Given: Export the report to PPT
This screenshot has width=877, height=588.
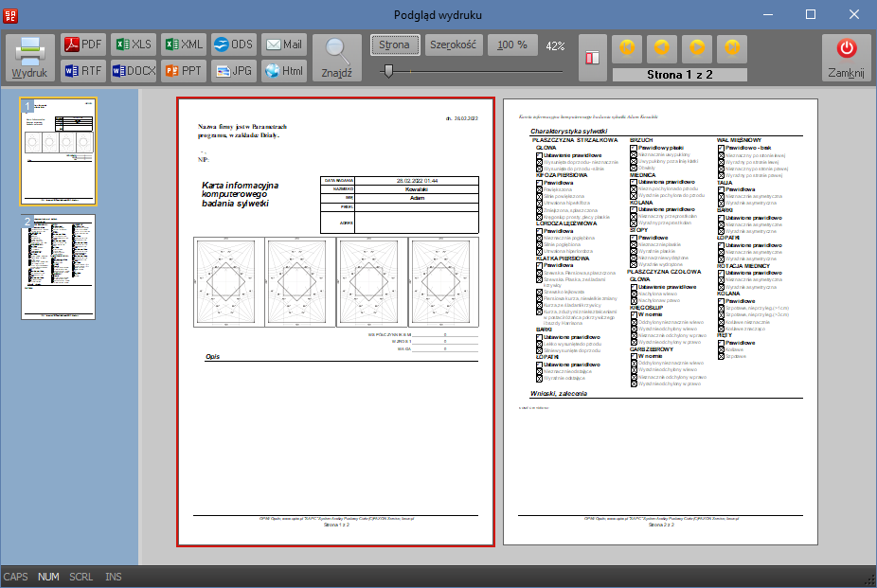Looking at the screenshot, I should pyautogui.click(x=183, y=70).
